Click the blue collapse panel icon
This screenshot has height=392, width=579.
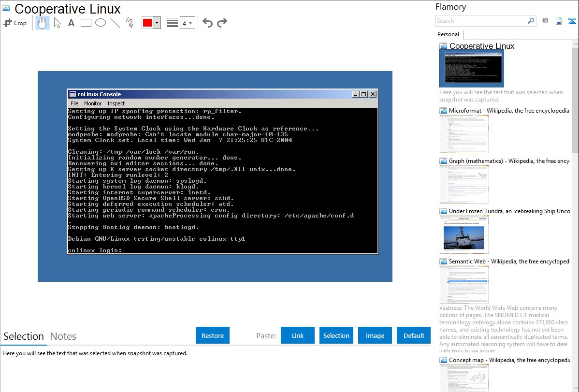pyautogui.click(x=572, y=21)
